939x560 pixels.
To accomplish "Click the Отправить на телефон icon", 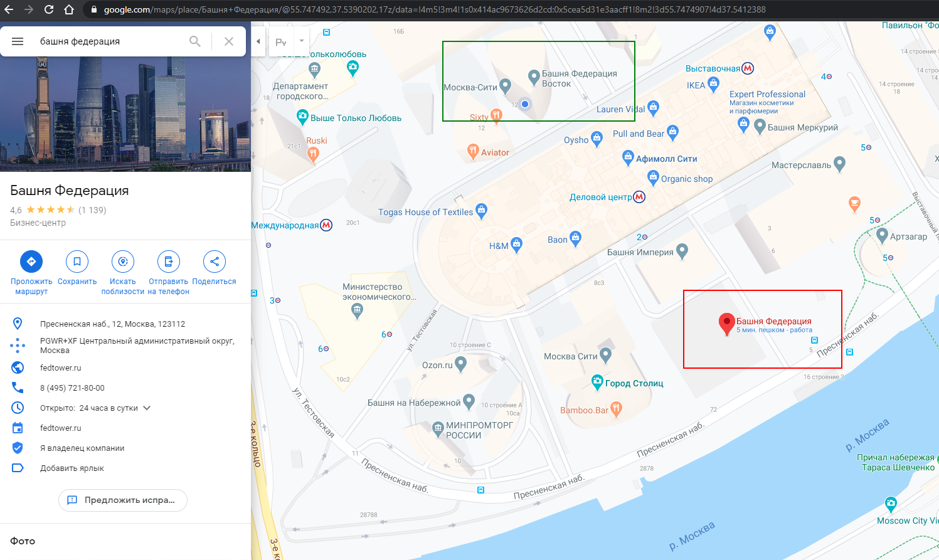I will point(169,262).
